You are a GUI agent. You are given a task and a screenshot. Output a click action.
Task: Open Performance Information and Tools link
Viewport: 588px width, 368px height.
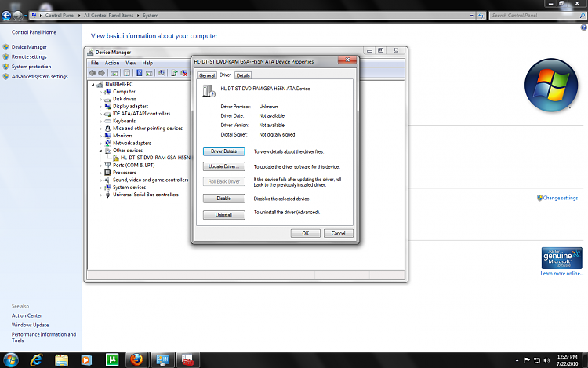(x=43, y=337)
